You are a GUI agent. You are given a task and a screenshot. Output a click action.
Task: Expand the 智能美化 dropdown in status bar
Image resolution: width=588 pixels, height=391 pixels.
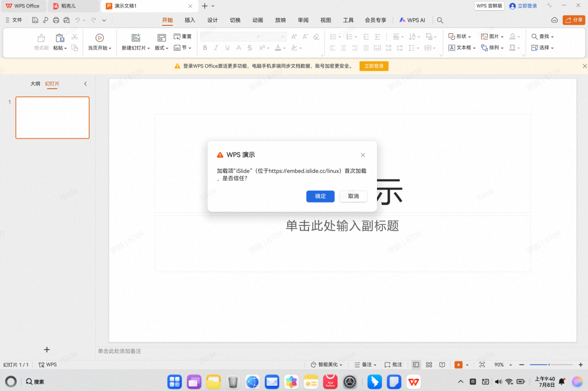click(x=327, y=365)
